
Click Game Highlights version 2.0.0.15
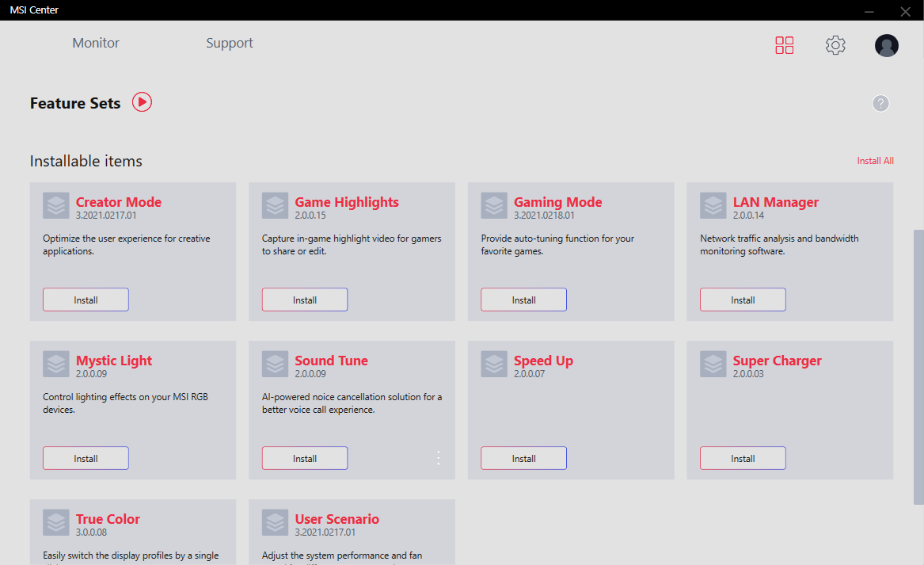(310, 216)
